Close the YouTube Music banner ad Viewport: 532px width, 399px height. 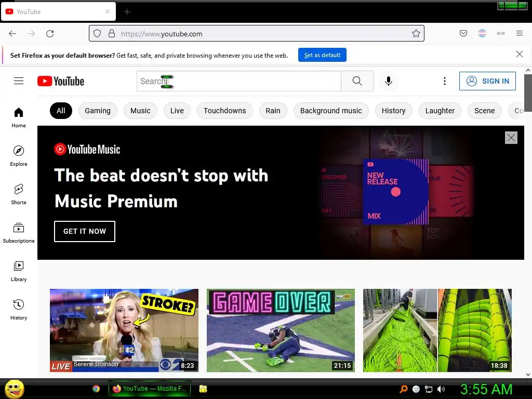[511, 138]
